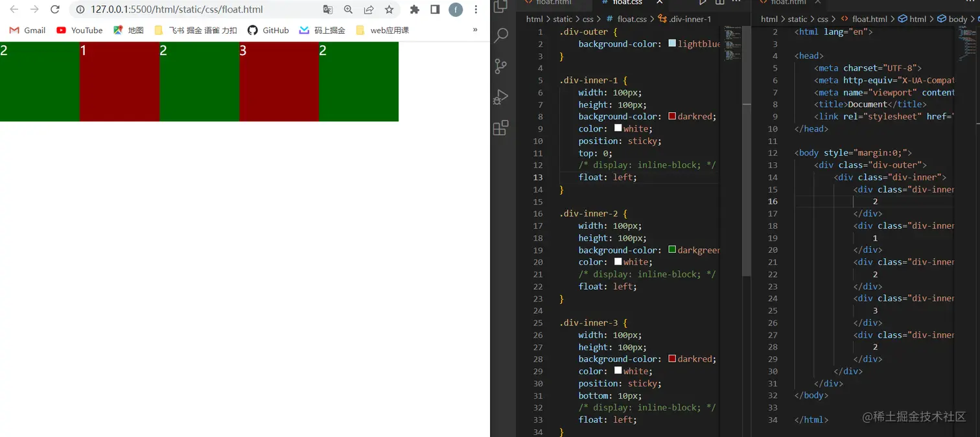Open VS Code Source Control icon

click(501, 66)
